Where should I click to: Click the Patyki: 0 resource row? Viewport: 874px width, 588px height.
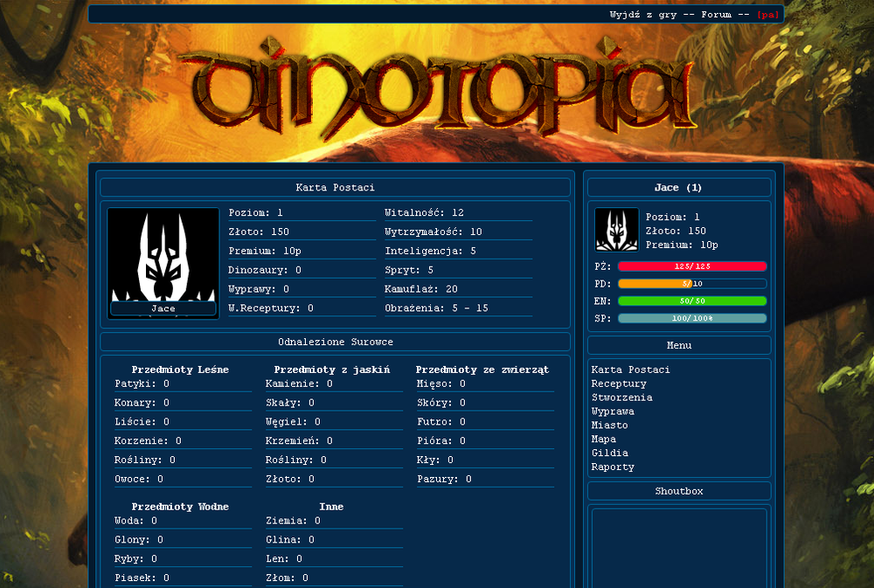coord(183,384)
